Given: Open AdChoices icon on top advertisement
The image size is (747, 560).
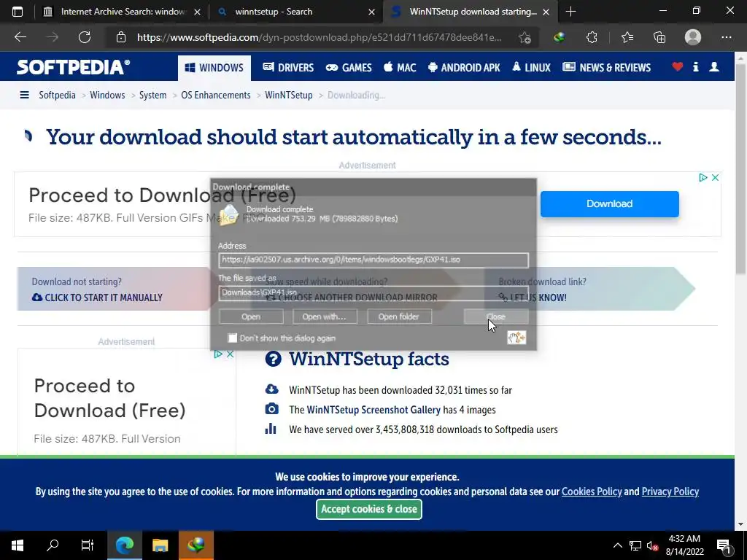Looking at the screenshot, I should click(703, 178).
